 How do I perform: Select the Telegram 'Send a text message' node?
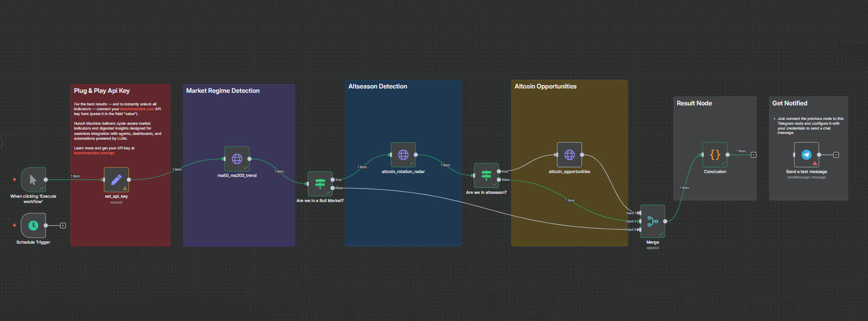coord(806,155)
